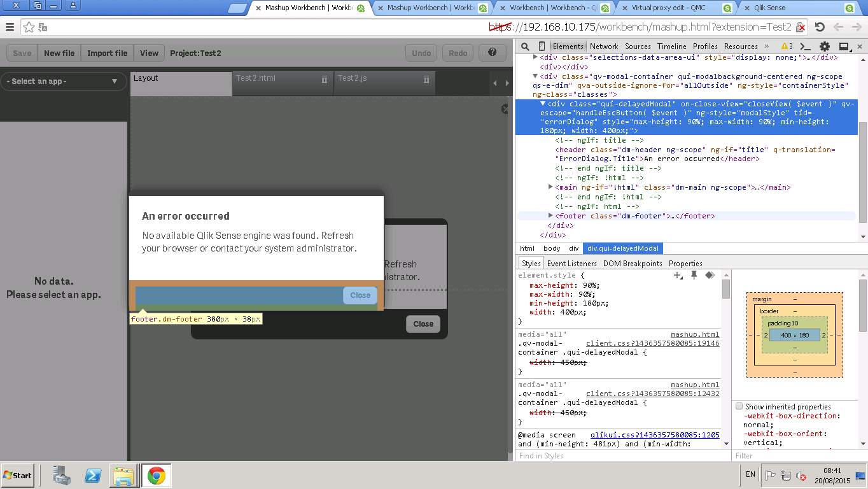Screen dimensions: 868x489
Task: Toggle device mode phone icon in DevTools
Action: (x=542, y=46)
